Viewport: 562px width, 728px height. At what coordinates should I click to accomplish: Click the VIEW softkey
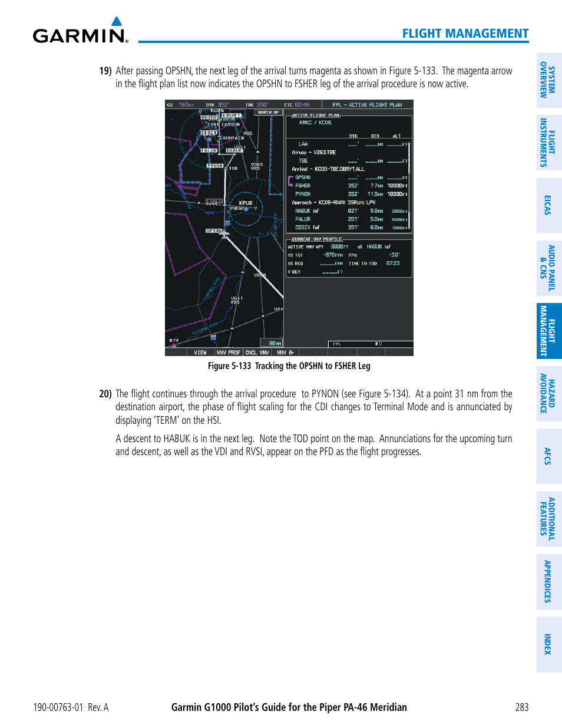pyautogui.click(x=200, y=353)
